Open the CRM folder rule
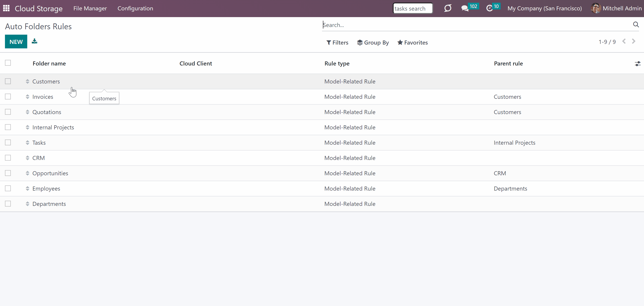Image resolution: width=644 pixels, height=306 pixels. (39, 158)
